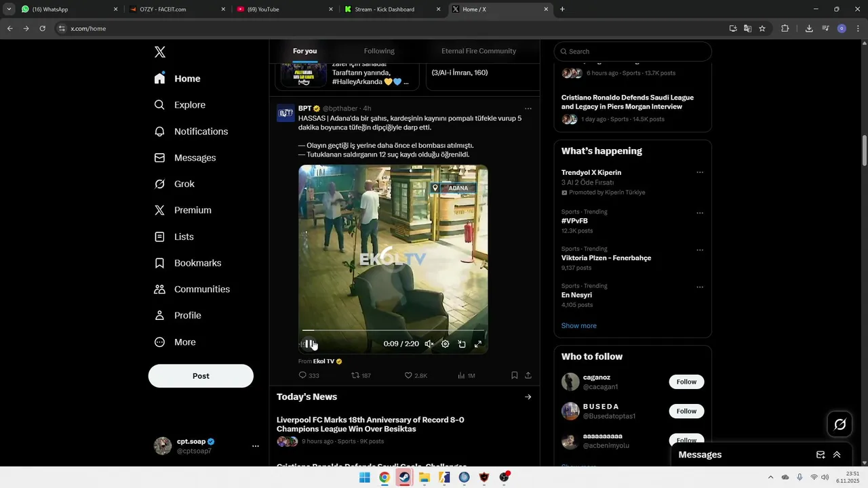868x488 pixels.
Task: Expand the Messages drawer
Action: [x=837, y=455]
